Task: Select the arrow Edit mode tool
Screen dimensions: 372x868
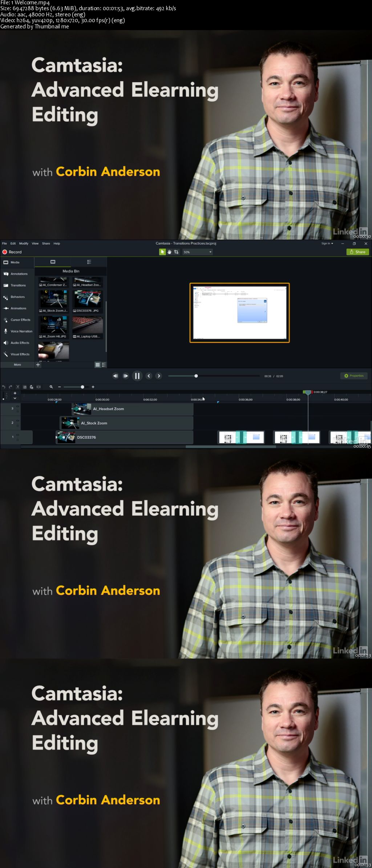Action: (162, 252)
